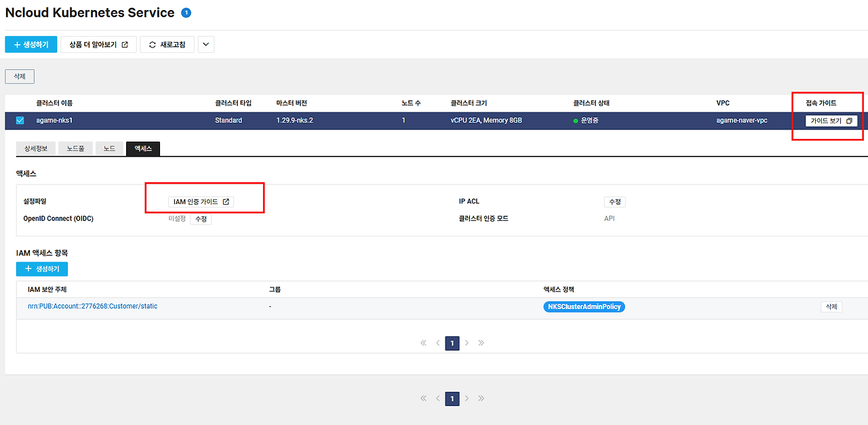The height and width of the screenshot is (425, 868).
Task: Go to next page in bottom cluster pagination
Action: [467, 399]
